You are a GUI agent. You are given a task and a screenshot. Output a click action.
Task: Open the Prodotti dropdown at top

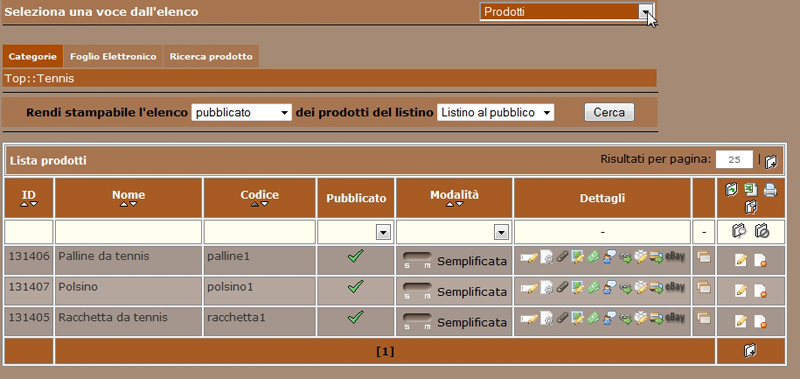pyautogui.click(x=566, y=12)
